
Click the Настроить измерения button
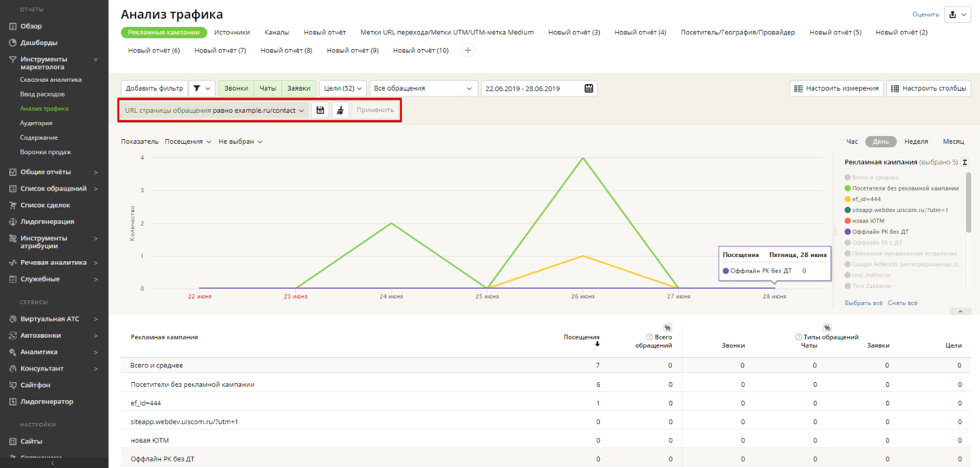(x=837, y=88)
